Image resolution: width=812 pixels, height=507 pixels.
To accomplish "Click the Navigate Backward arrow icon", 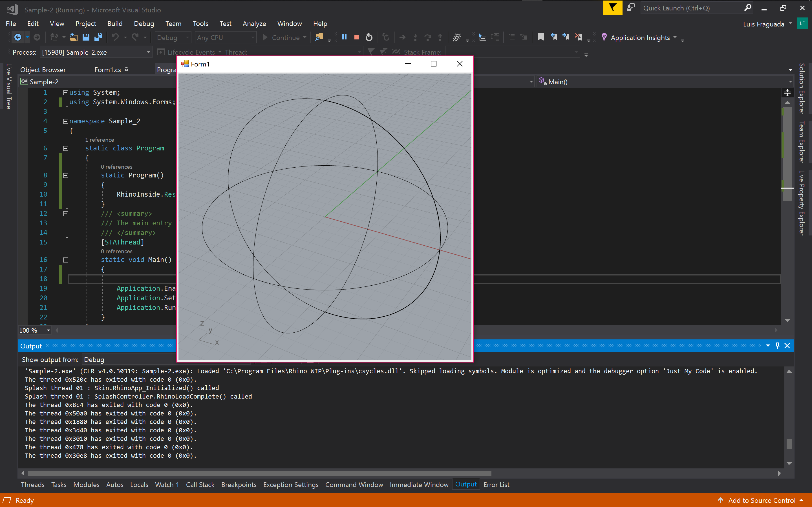I will click(x=18, y=37).
